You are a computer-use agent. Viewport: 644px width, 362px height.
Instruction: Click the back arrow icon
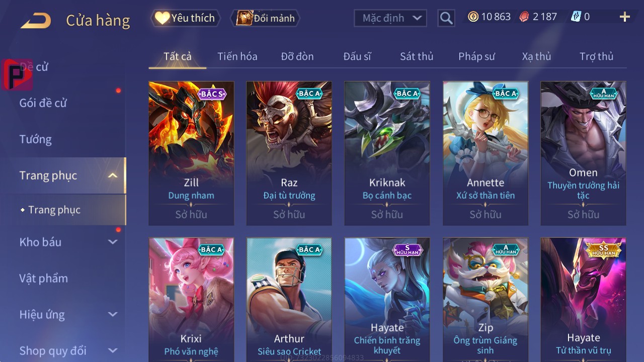click(36, 20)
